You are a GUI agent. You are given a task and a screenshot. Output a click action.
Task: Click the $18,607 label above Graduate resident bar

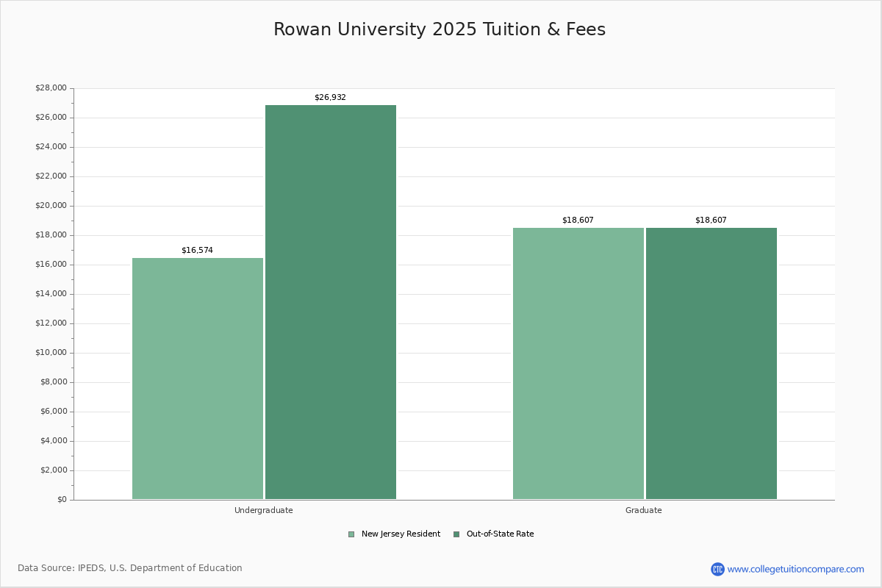tap(578, 220)
